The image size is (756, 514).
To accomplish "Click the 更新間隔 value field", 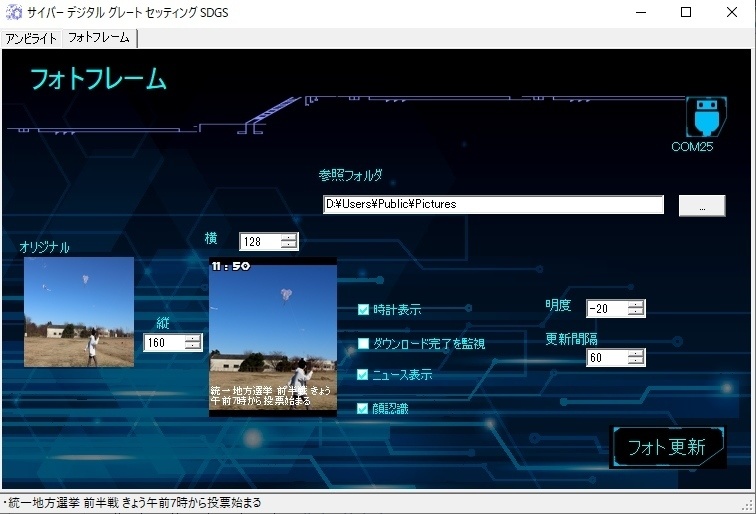I will [608, 358].
